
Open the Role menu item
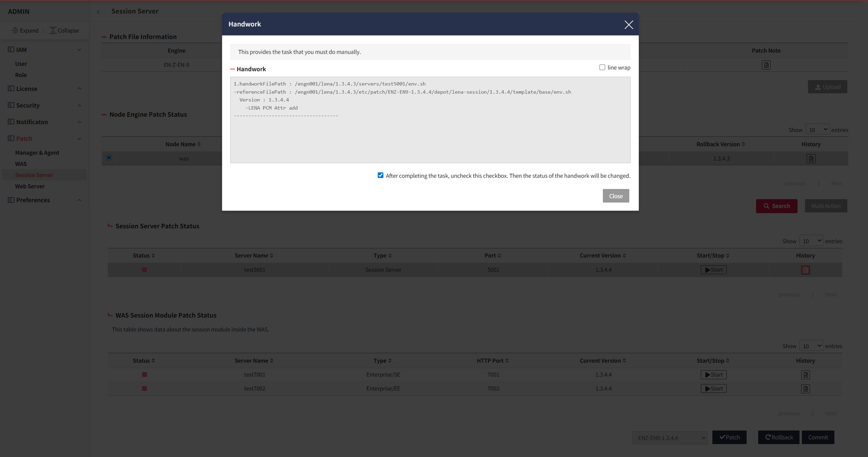pyautogui.click(x=21, y=75)
